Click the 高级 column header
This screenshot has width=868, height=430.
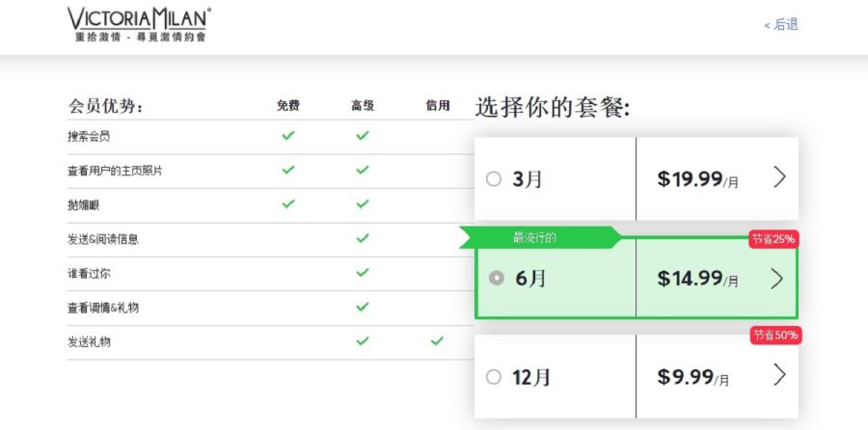(x=363, y=106)
